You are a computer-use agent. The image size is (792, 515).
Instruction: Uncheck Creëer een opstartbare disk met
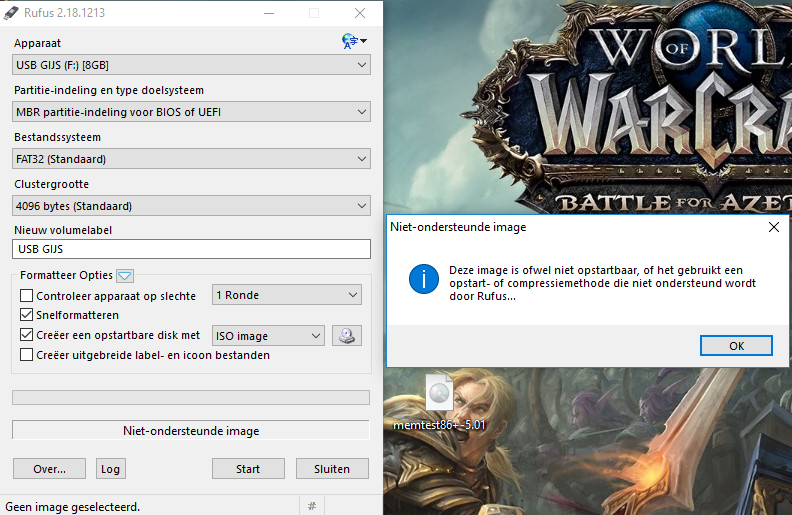click(x=26, y=335)
